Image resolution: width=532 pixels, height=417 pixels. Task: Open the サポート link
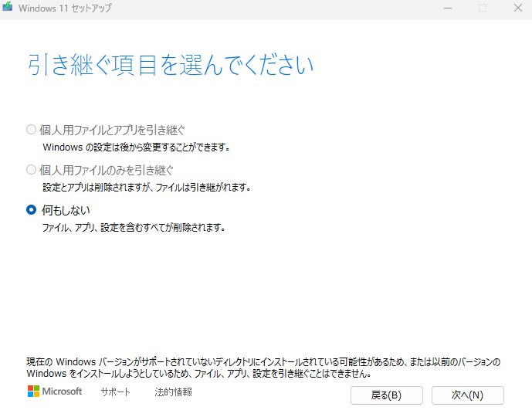pos(115,392)
